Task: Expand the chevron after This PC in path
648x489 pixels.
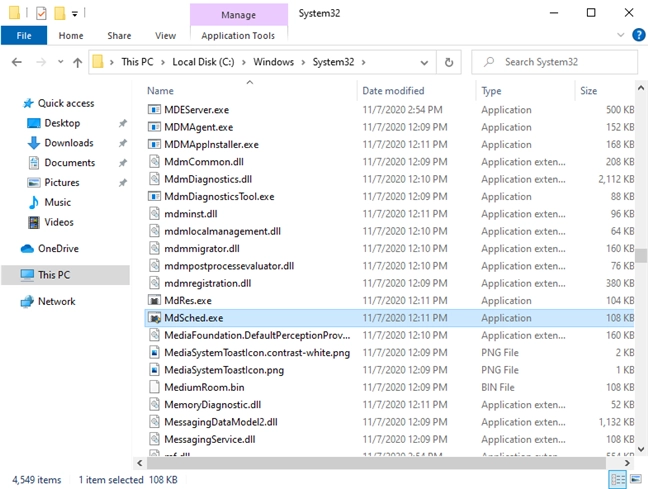Action: click(x=163, y=62)
